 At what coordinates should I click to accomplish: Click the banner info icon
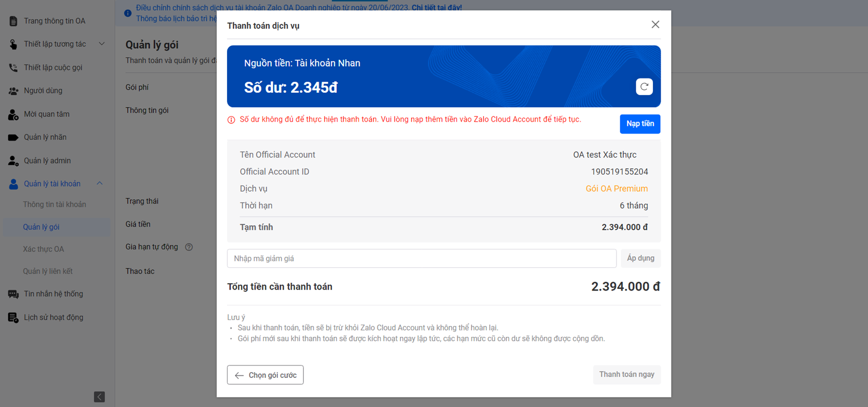[x=128, y=13]
